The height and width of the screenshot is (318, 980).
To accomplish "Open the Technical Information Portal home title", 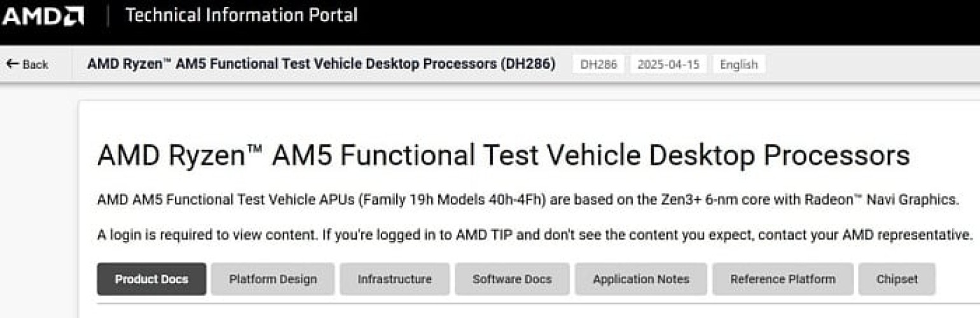I will [242, 15].
